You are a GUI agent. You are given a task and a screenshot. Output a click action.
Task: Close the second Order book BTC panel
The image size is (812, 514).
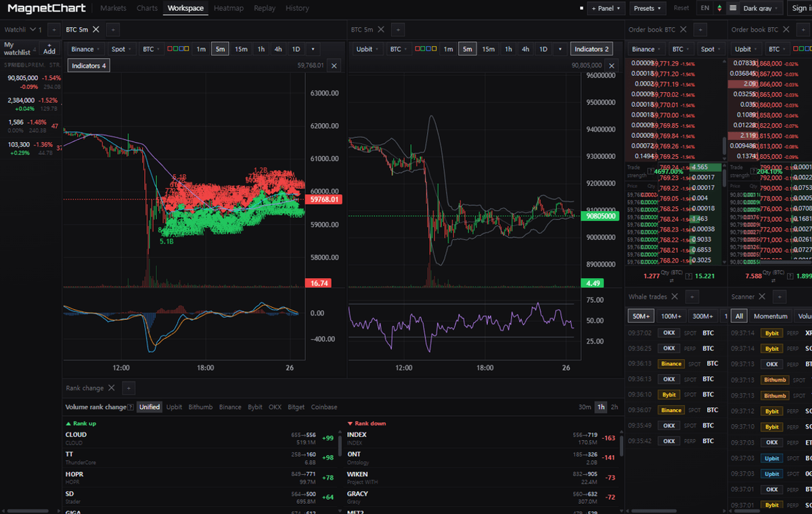(x=786, y=30)
